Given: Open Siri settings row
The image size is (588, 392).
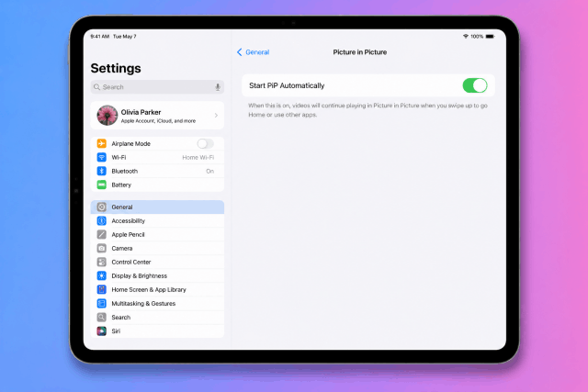Looking at the screenshot, I should 157,330.
